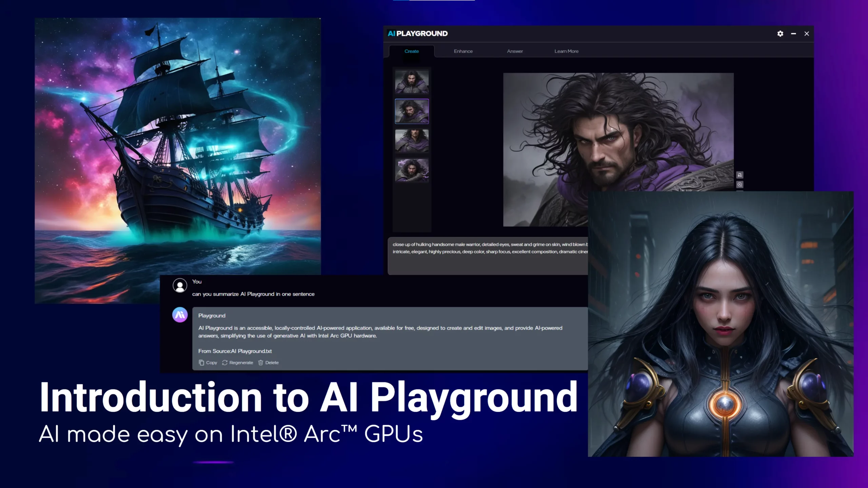Screen dimensions: 868x488
Task: Click the zoom-in magnifier icon beside the image
Action: pyautogui.click(x=741, y=184)
